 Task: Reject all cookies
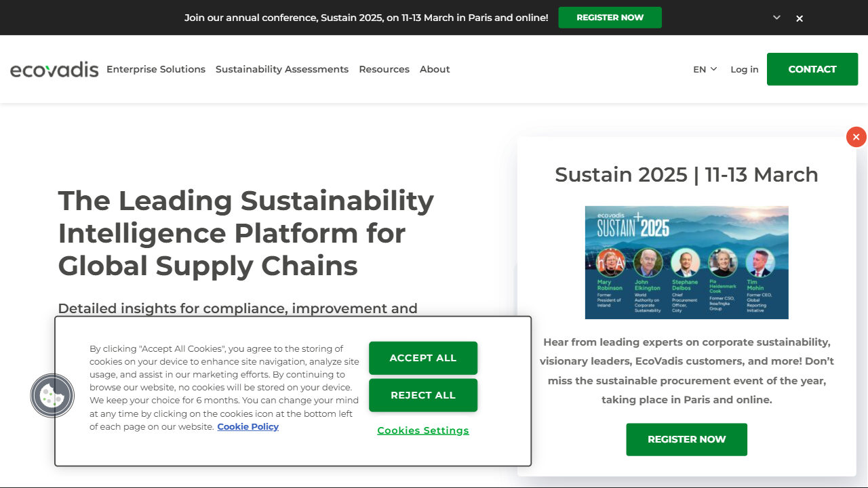coord(423,395)
